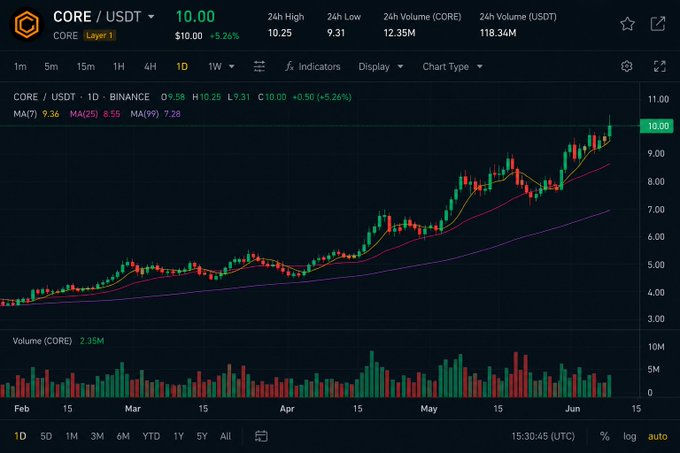This screenshot has height=453, width=680.
Task: Select the 1D interval in top toolbar
Action: (x=182, y=66)
